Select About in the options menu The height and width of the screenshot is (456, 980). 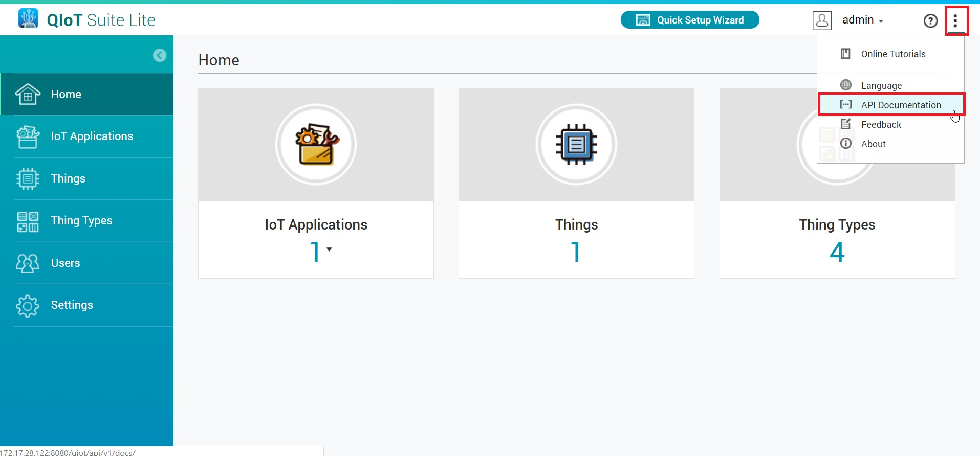coord(873,144)
